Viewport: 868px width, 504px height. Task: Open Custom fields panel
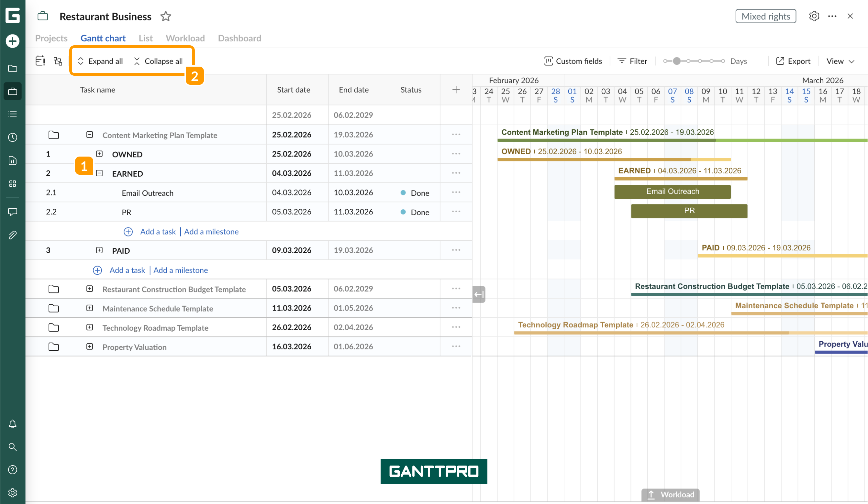(x=573, y=61)
